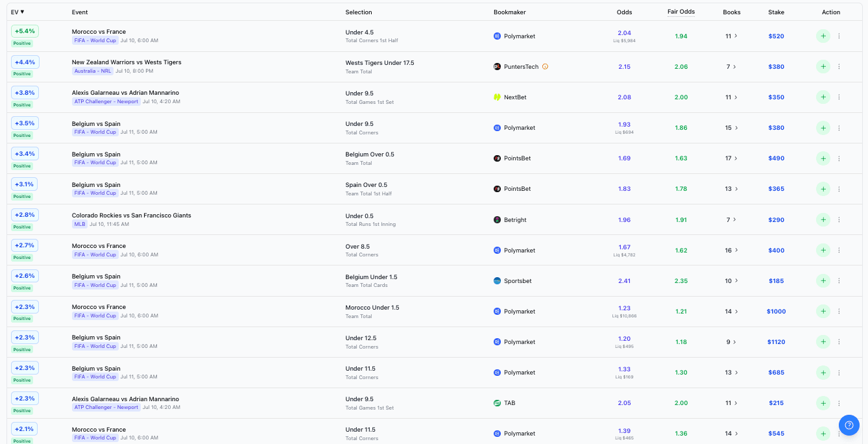Click the $685 stake value
The width and height of the screenshot is (868, 444).
point(776,373)
